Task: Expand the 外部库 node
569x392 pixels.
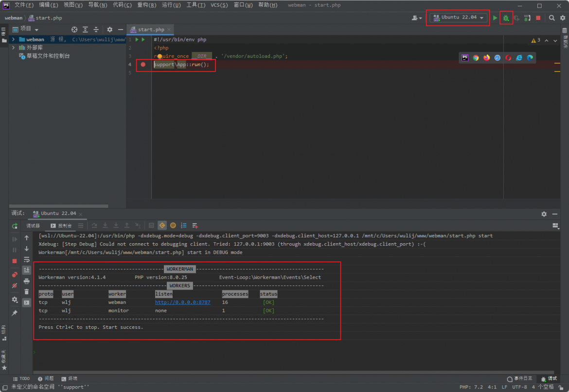Action: 14,48
